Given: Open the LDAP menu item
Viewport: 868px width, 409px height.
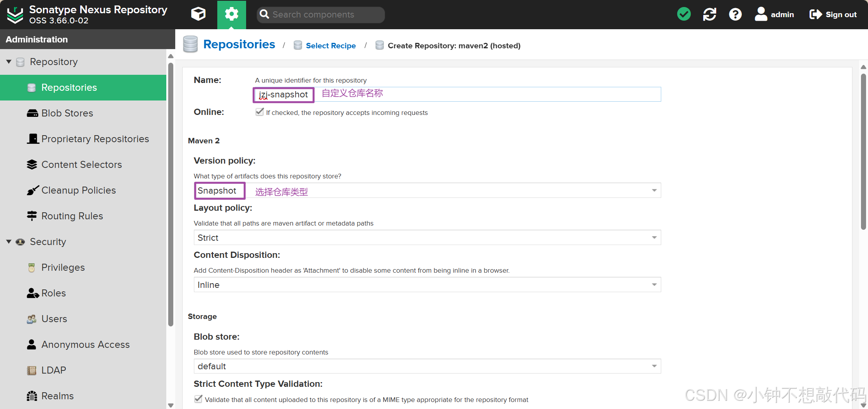Looking at the screenshot, I should [x=83, y=370].
